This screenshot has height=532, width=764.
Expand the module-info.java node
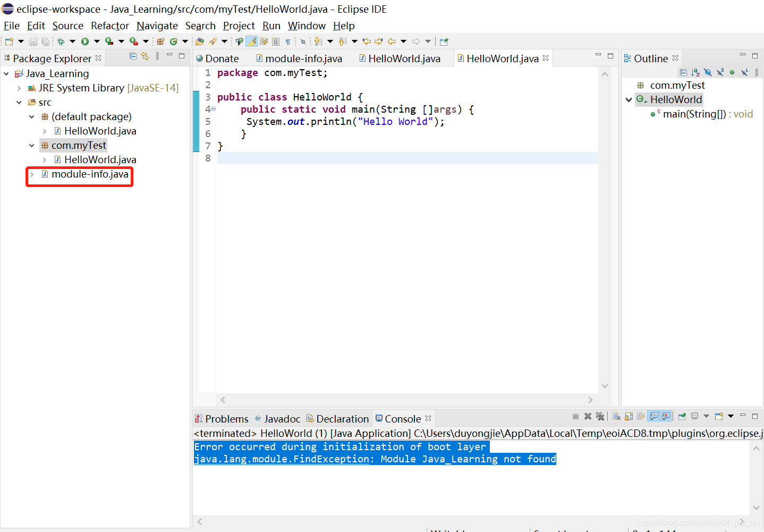[32, 174]
